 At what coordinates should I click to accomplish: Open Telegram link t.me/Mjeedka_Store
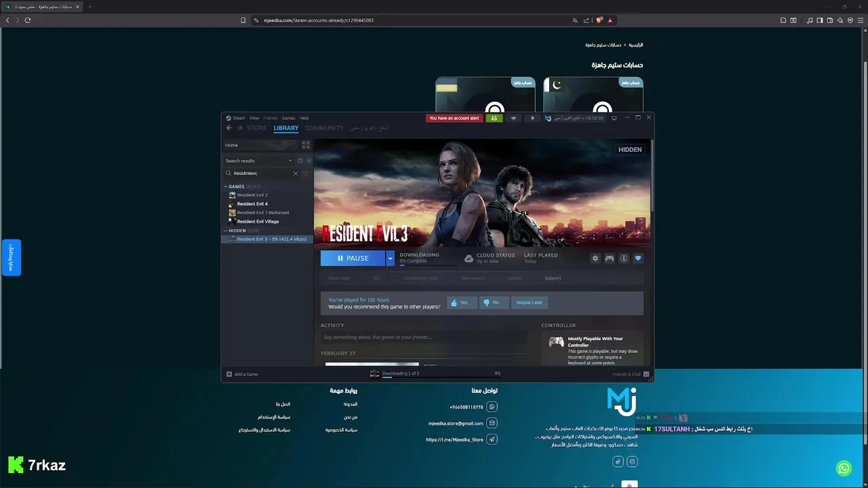[454, 439]
